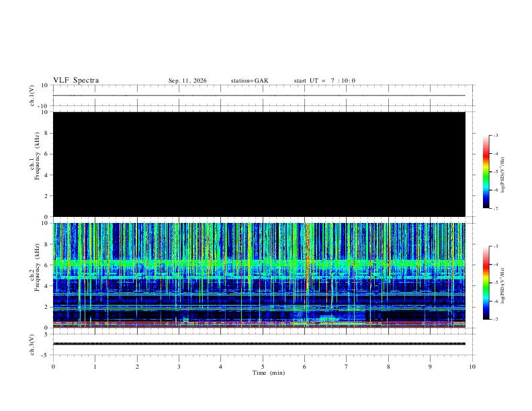The height and width of the screenshot is (411, 532).
Task: Click the 5 tick on time axis
Action: (263, 367)
